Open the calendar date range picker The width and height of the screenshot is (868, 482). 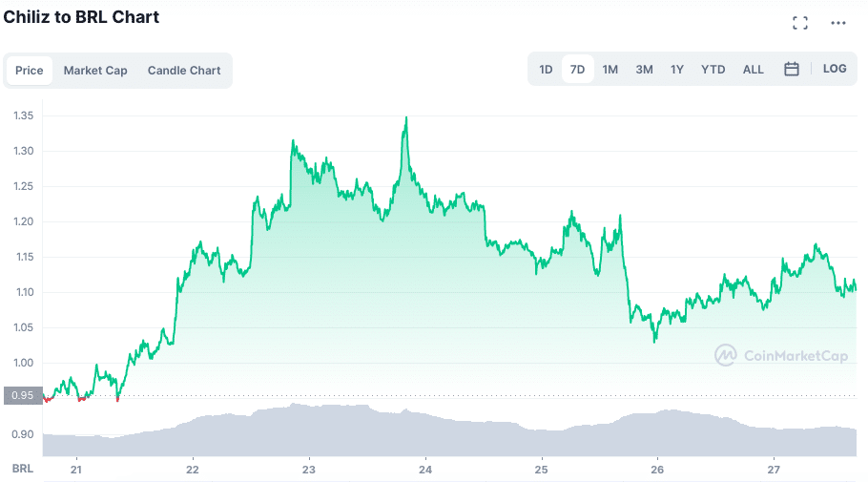click(792, 69)
